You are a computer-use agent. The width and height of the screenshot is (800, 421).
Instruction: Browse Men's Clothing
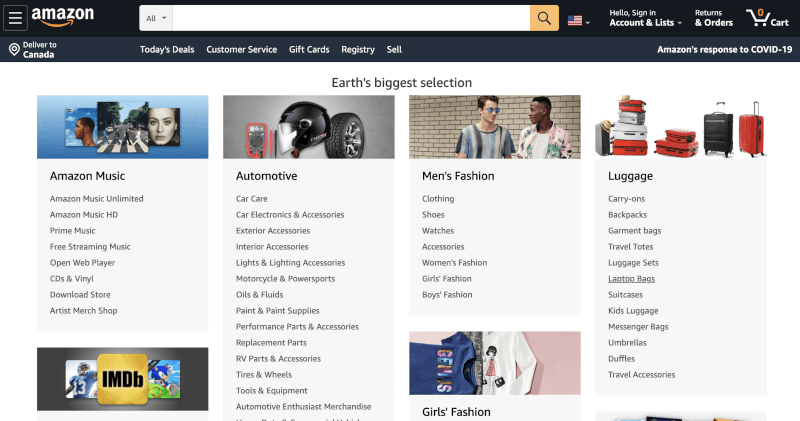click(438, 199)
